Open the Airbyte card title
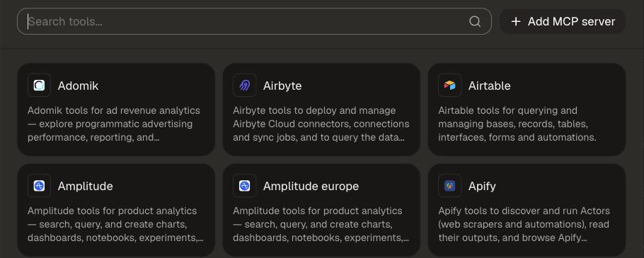The image size is (644, 258). point(282,86)
